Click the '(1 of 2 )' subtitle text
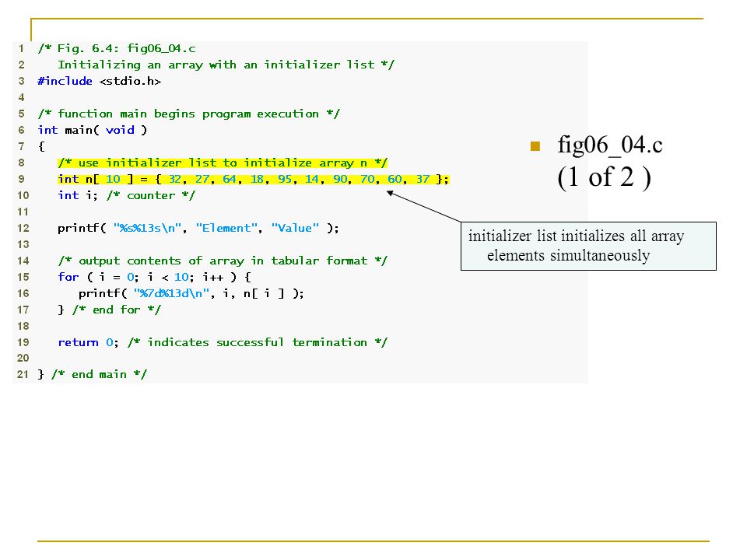This screenshot has width=747, height=560. tap(604, 177)
